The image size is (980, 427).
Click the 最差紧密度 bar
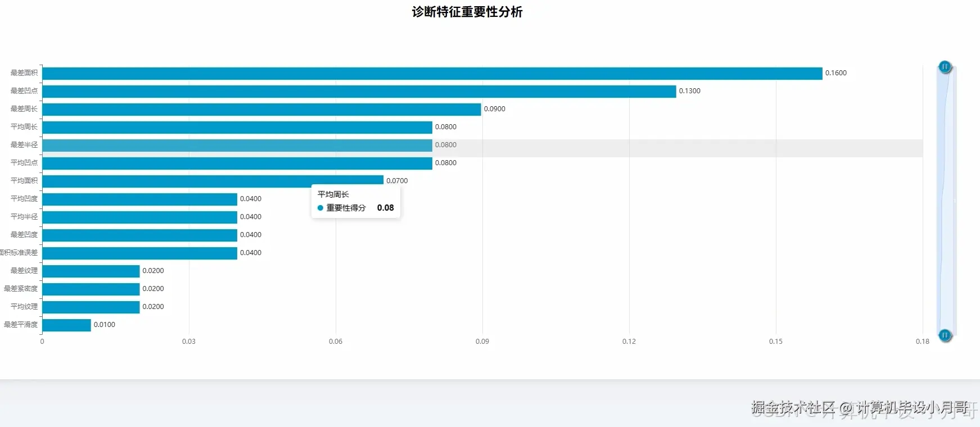click(91, 289)
